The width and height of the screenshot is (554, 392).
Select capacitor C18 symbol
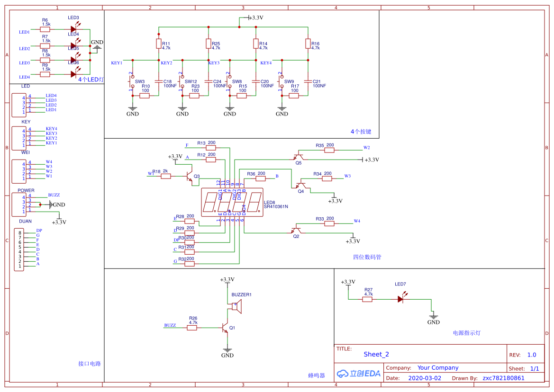click(x=159, y=81)
